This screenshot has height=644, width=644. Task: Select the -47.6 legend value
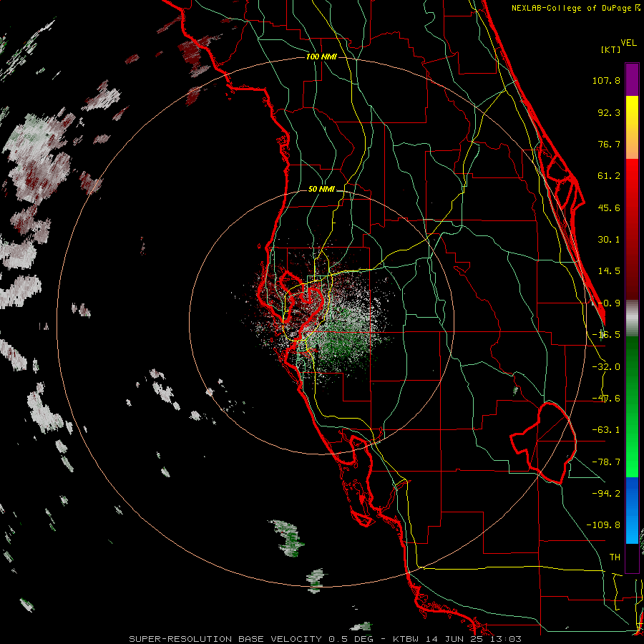coord(606,399)
